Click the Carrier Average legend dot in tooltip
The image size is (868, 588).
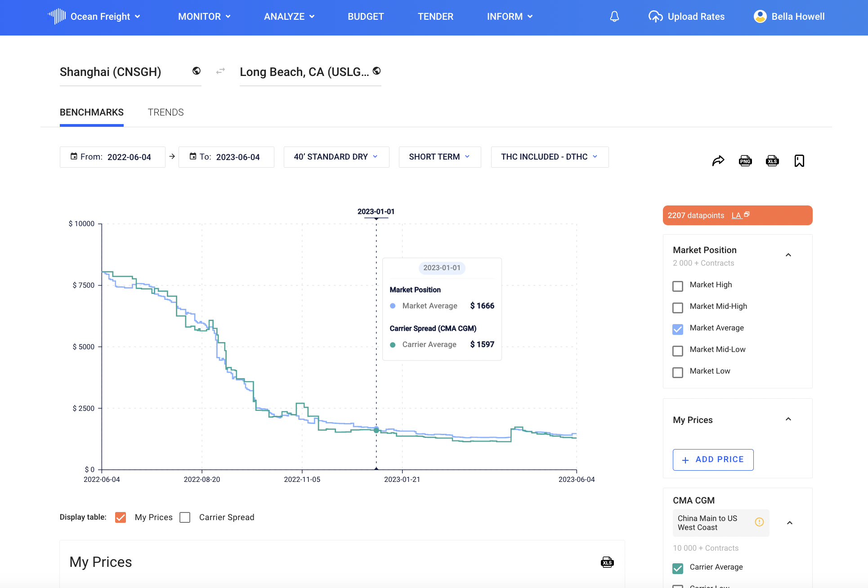pyautogui.click(x=393, y=345)
